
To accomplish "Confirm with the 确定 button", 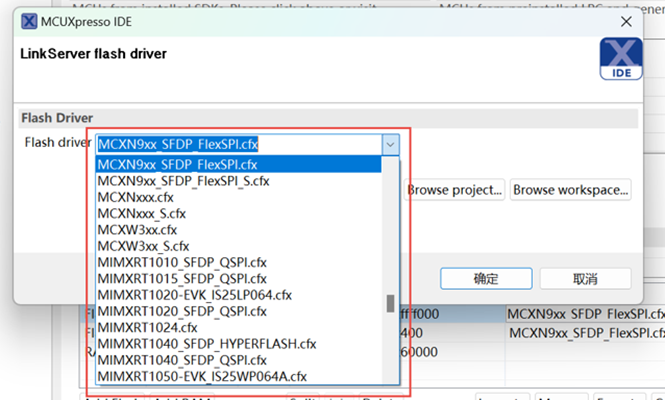I will pos(486,279).
